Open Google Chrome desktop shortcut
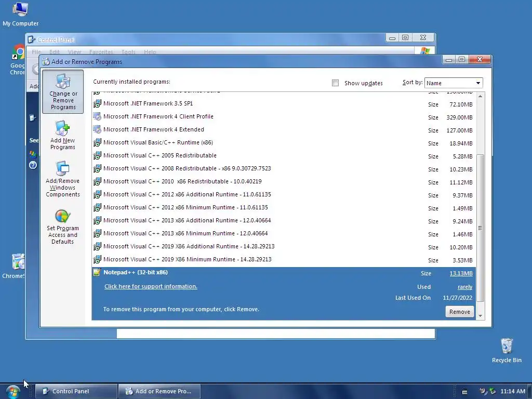 (x=18, y=60)
